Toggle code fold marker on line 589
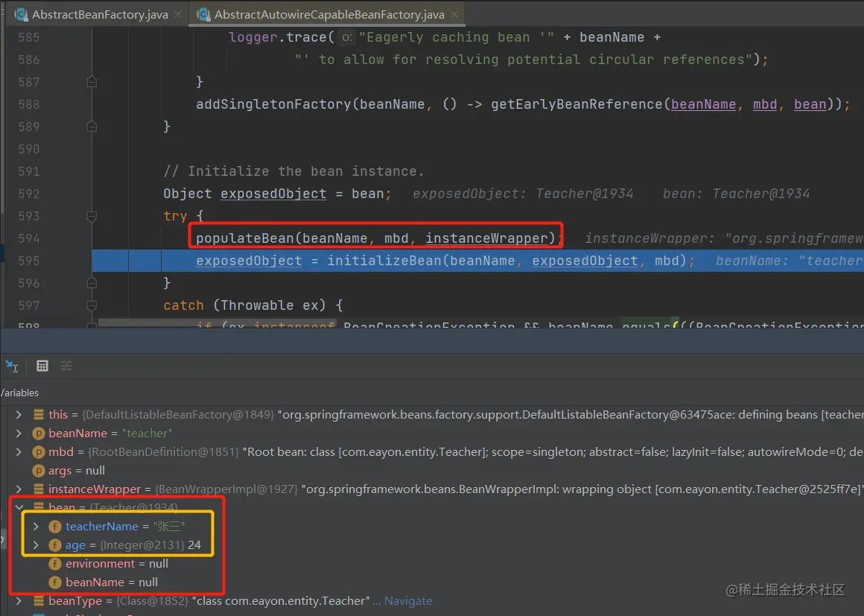The width and height of the screenshot is (864, 616). (x=92, y=127)
